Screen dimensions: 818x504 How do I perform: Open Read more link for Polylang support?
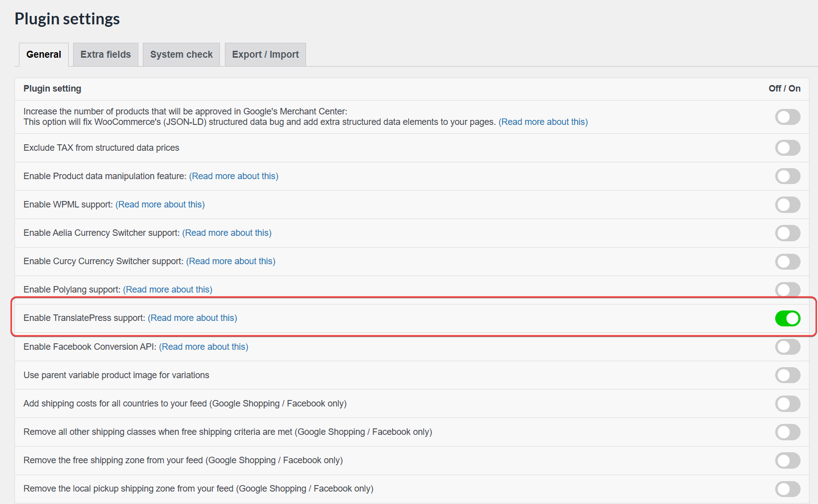click(x=167, y=290)
